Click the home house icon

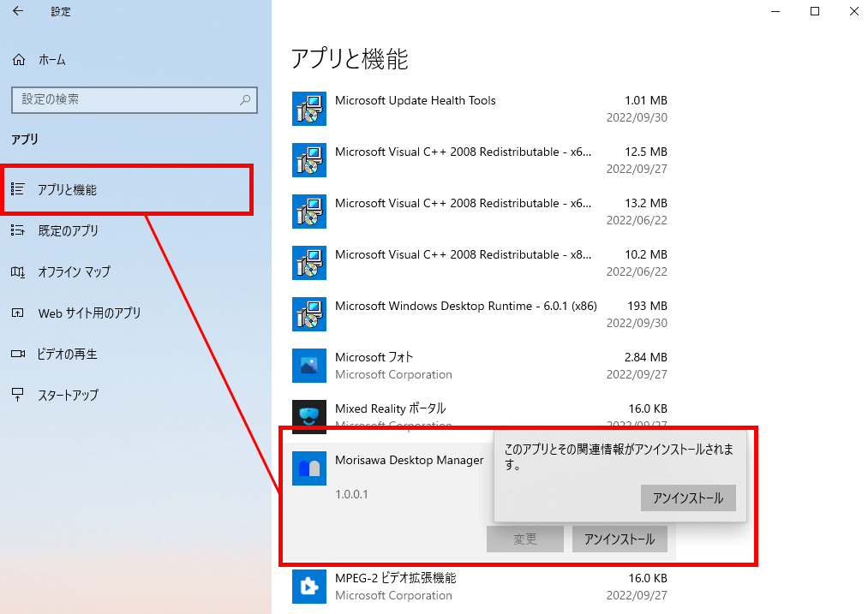[19, 60]
